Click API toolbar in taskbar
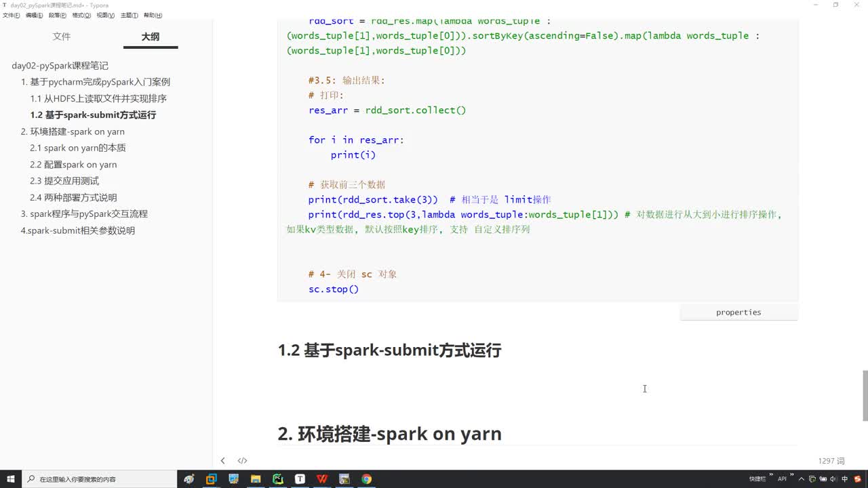 tap(782, 479)
